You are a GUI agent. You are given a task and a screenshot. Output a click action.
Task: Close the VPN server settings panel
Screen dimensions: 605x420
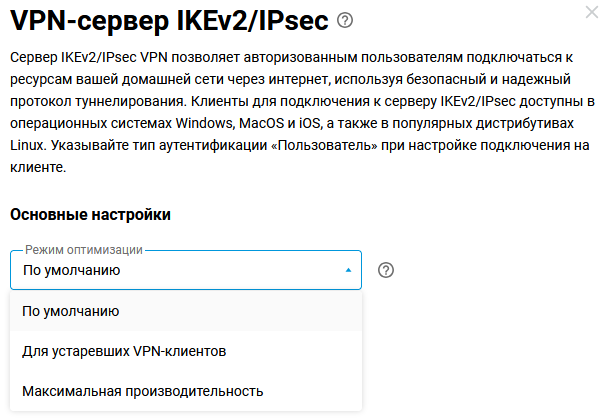coord(592,13)
